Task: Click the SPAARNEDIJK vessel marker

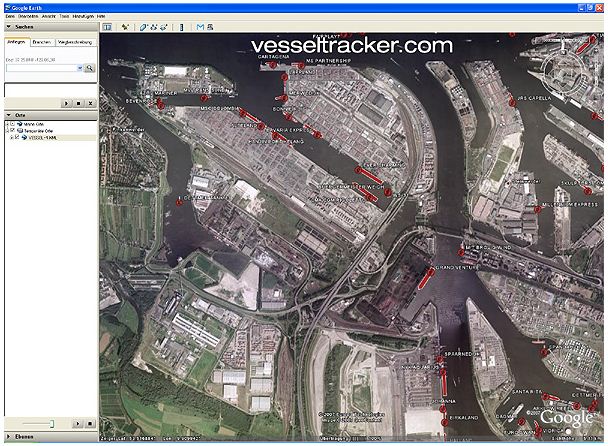Action: pyautogui.click(x=439, y=359)
